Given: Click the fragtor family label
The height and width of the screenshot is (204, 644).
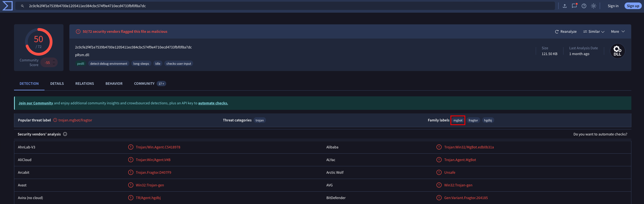Looking at the screenshot, I should [x=473, y=120].
